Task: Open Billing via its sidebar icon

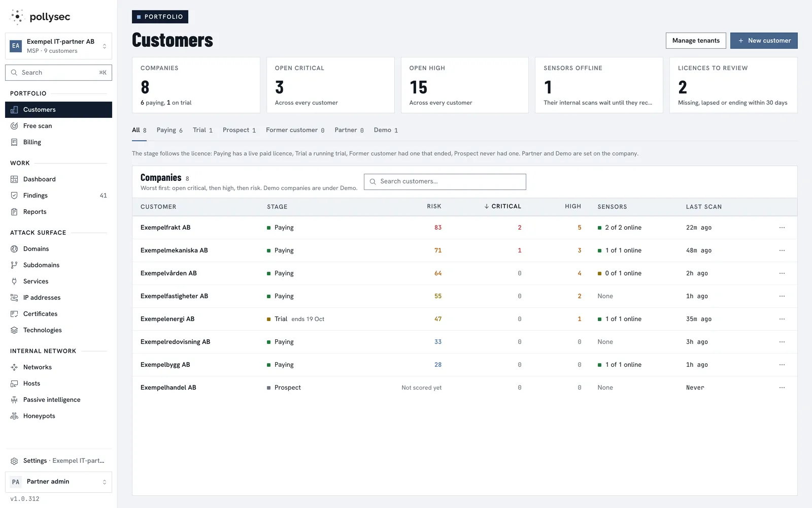Action: (14, 142)
